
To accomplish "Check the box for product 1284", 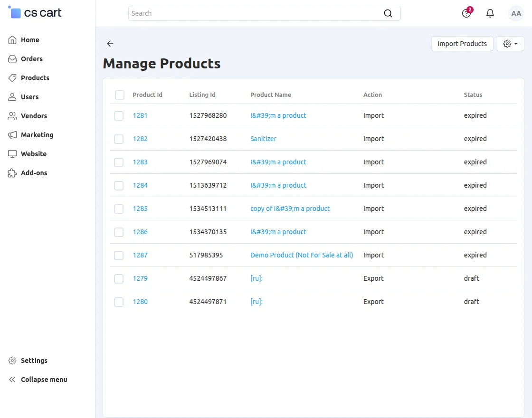I will click(119, 186).
